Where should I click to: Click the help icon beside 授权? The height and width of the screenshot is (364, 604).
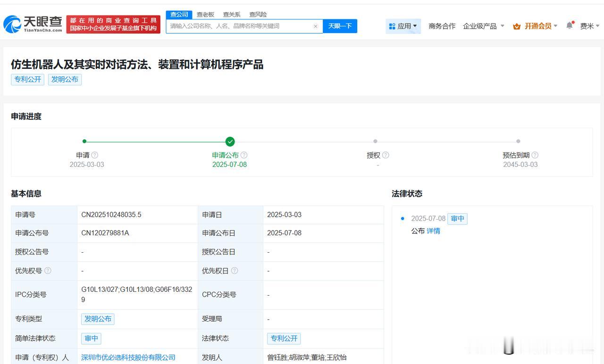coord(386,155)
